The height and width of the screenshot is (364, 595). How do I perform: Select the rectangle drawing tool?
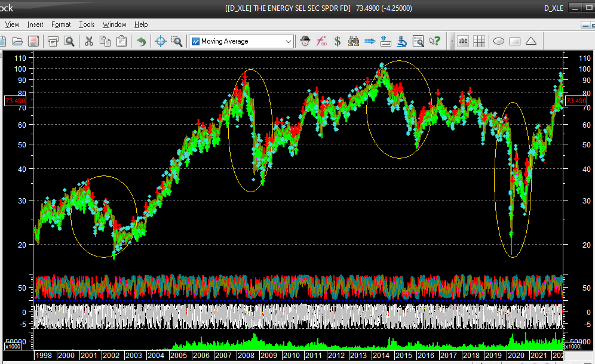point(514,41)
